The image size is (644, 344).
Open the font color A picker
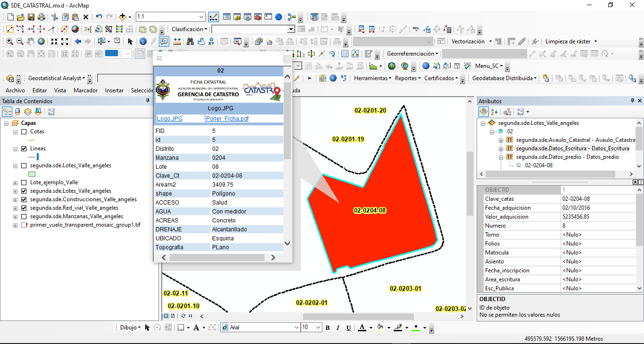click(362, 328)
